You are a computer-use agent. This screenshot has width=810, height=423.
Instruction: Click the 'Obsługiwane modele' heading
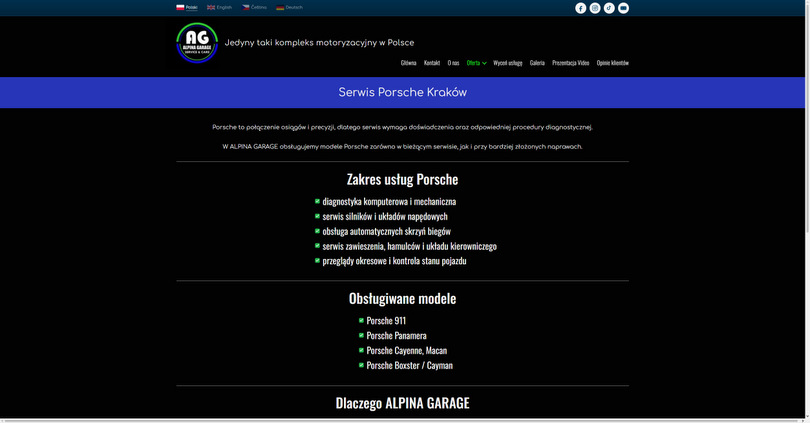click(x=402, y=299)
